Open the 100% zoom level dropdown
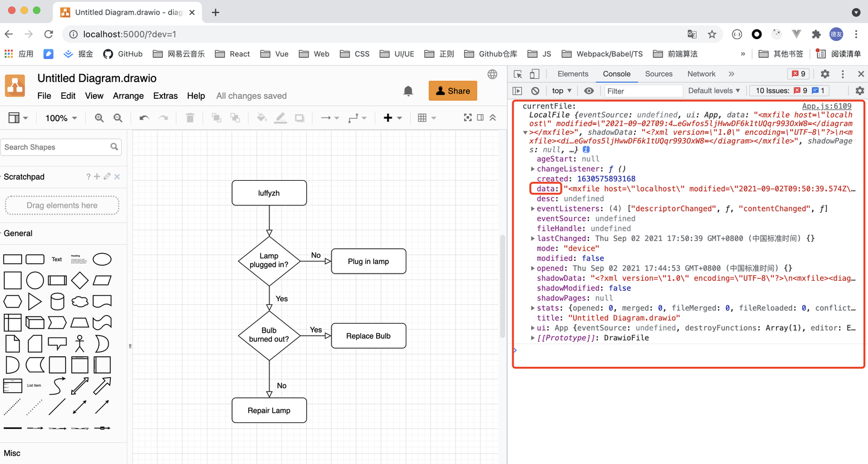The height and width of the screenshot is (464, 868). (x=61, y=118)
